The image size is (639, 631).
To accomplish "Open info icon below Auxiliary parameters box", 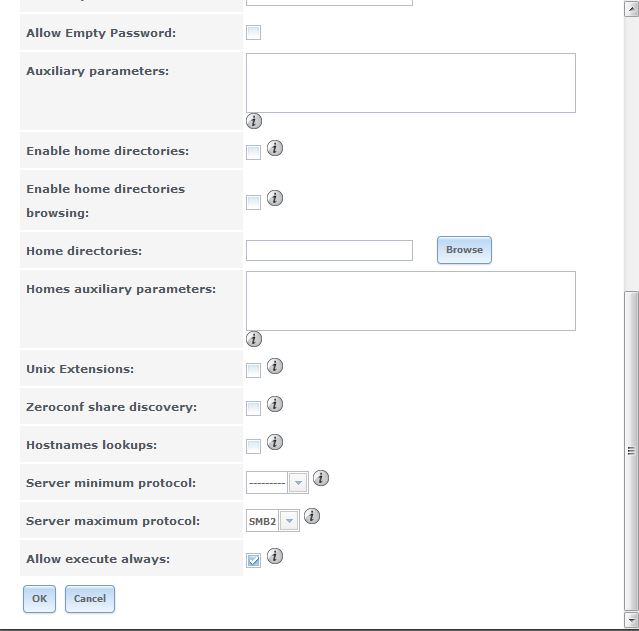I will 254,121.
